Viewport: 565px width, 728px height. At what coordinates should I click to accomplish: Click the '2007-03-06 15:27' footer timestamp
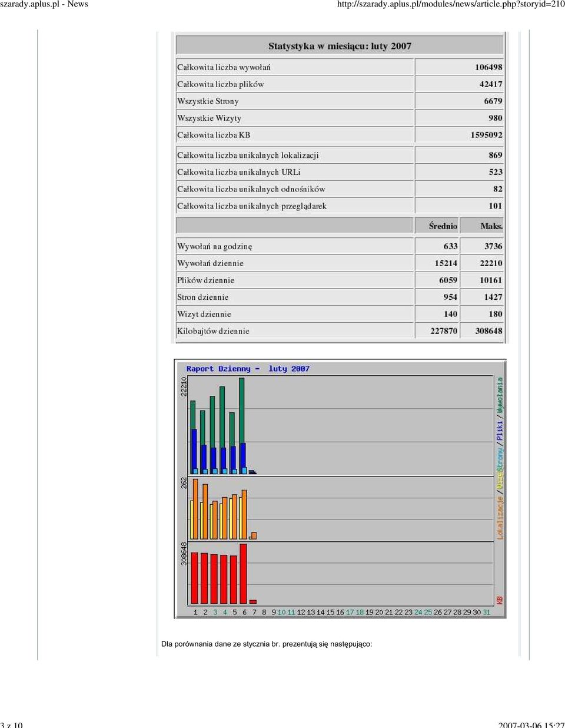[x=531, y=724]
